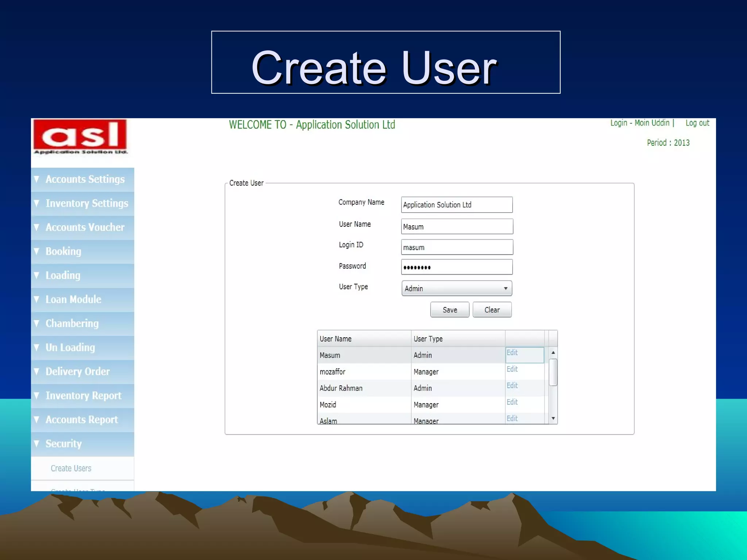Select the Mozid name cell

click(364, 404)
